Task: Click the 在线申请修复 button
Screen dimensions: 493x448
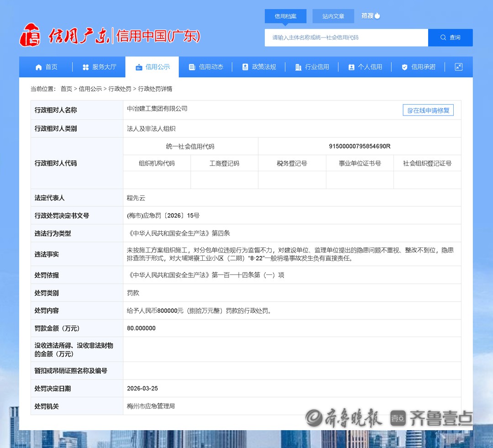Action: [428, 110]
